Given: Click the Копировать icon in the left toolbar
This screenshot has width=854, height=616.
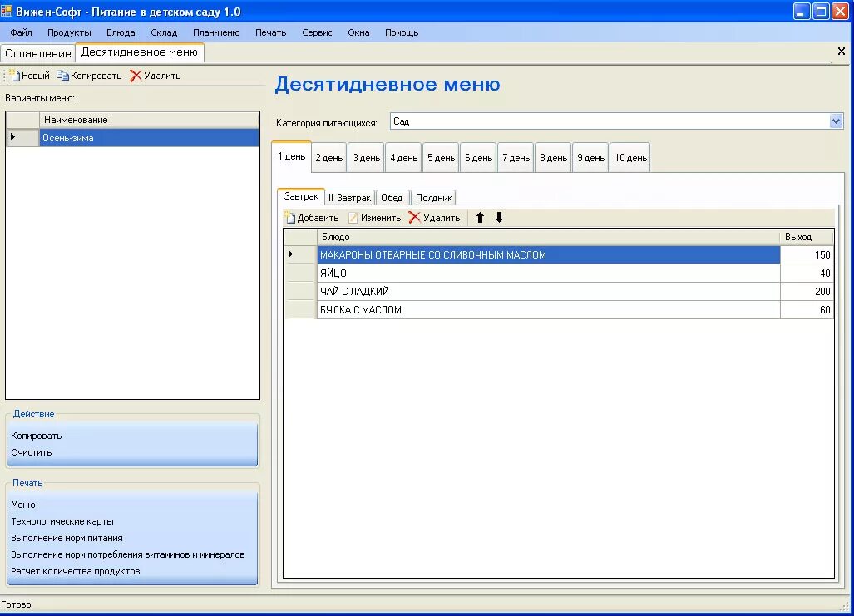Looking at the screenshot, I should point(63,76).
